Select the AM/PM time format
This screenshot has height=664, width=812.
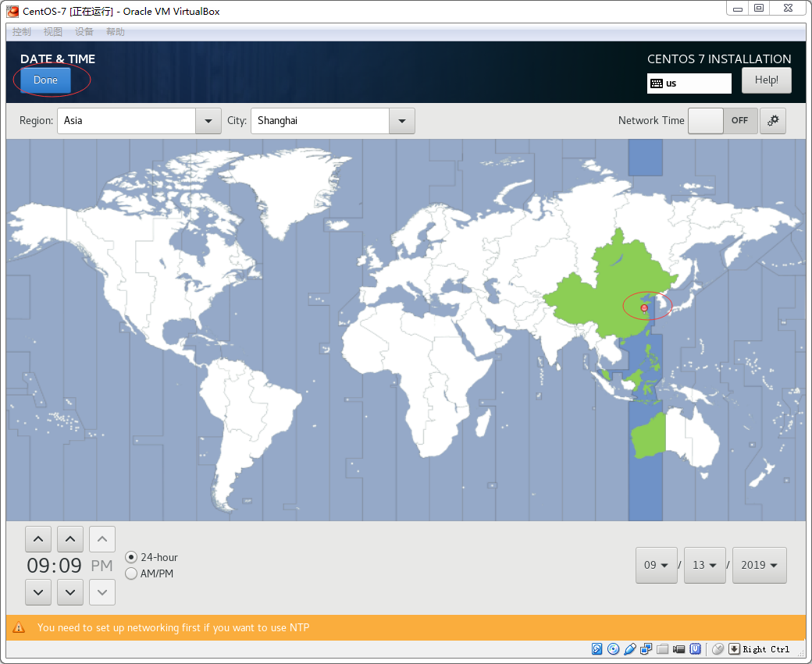point(132,573)
